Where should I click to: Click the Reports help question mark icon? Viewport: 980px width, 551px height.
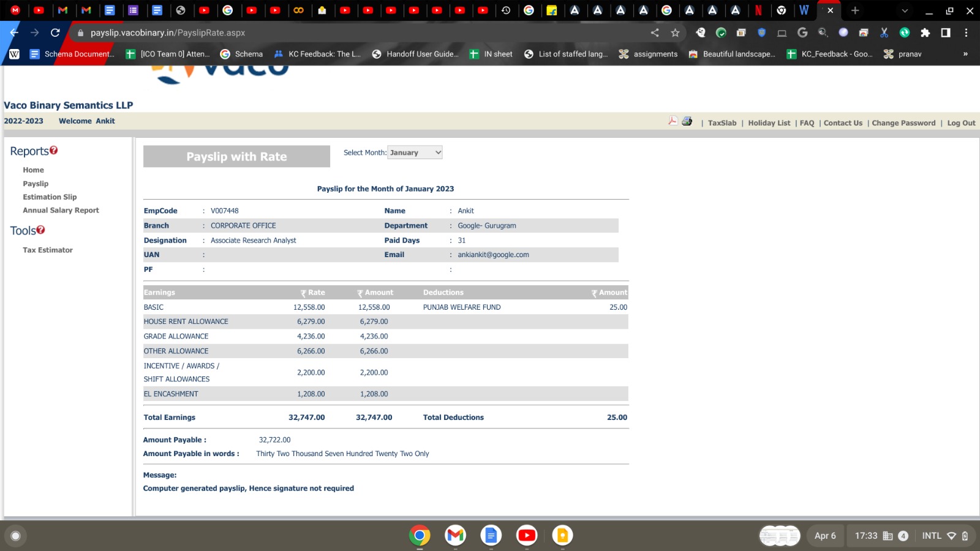tap(54, 150)
